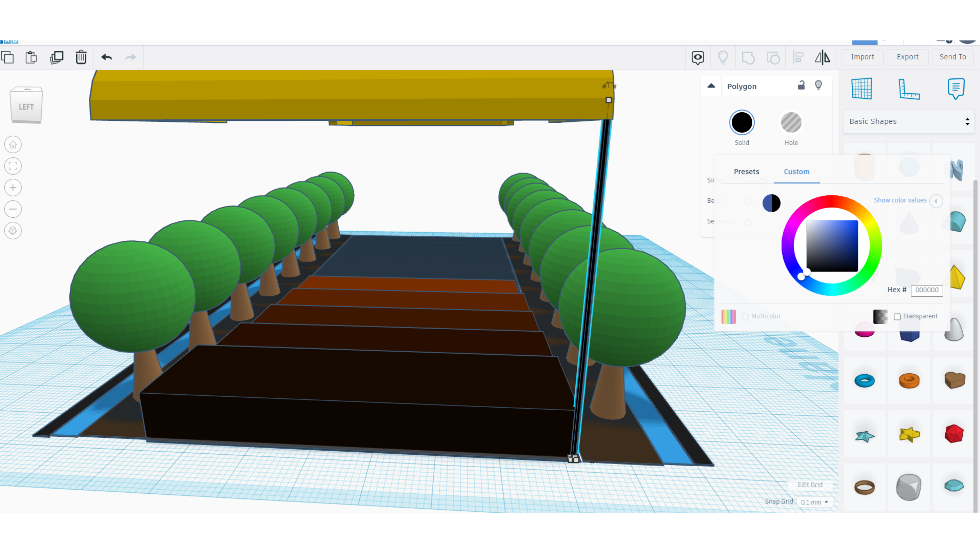Click the Mirror tool icon
The height and width of the screenshot is (551, 980).
click(822, 57)
